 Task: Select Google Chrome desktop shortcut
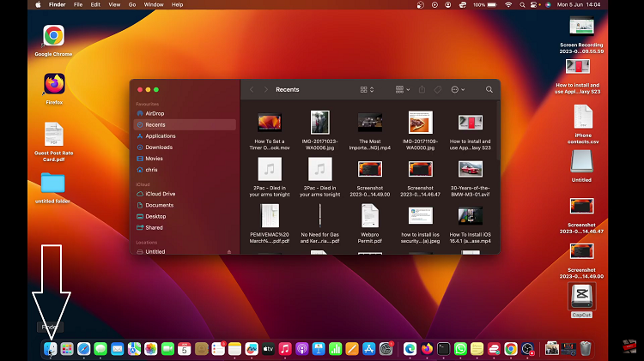pos(53,36)
